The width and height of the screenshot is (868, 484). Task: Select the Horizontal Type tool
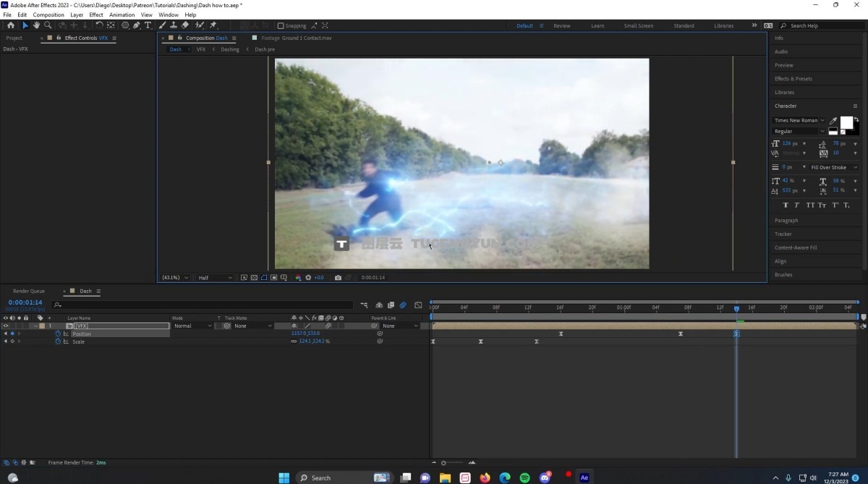148,25
